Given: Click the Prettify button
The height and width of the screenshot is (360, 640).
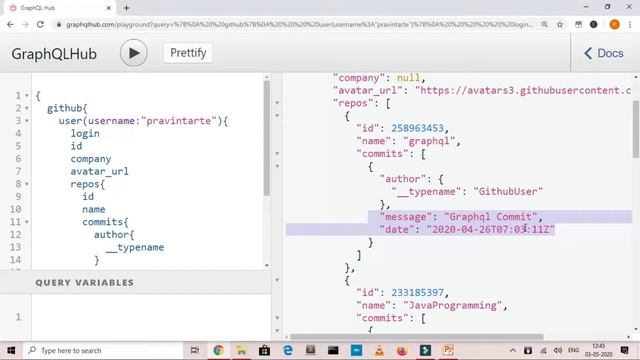Looking at the screenshot, I should (188, 53).
